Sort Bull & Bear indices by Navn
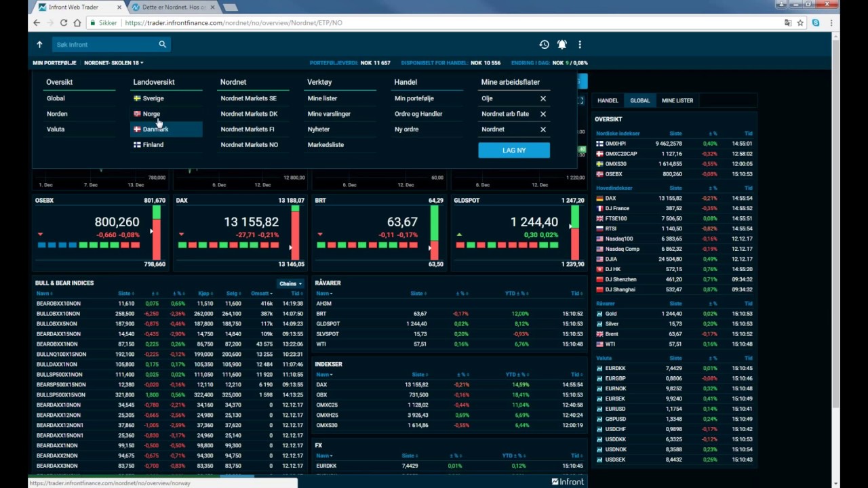The image size is (868, 488). (44, 293)
